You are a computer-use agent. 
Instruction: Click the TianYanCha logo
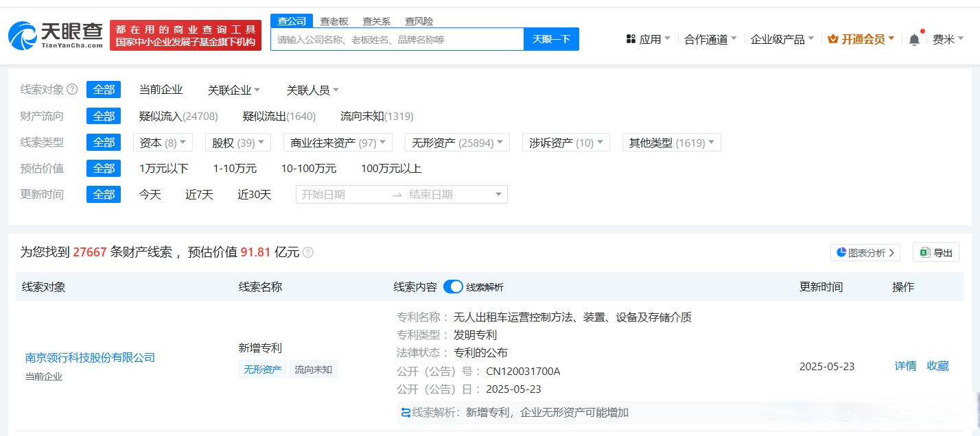pyautogui.click(x=54, y=34)
